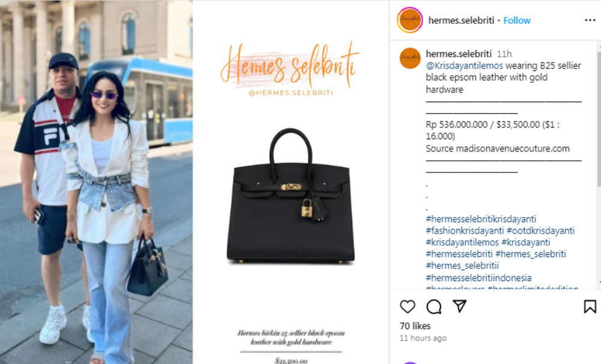Click the 11 hours ago timestamp

423,338
